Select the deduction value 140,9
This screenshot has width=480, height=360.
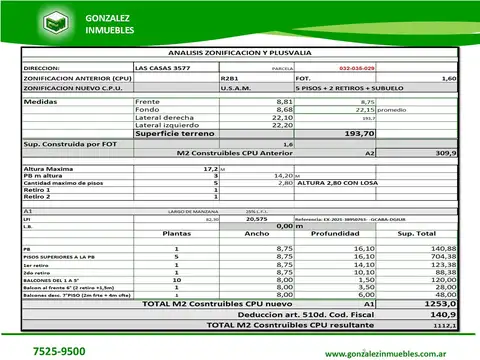pyautogui.click(x=443, y=315)
